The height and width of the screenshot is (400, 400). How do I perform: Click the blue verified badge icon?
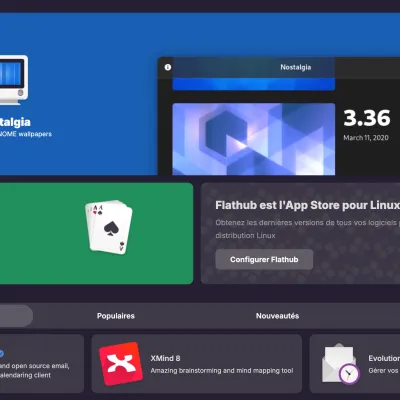click(x=1, y=353)
